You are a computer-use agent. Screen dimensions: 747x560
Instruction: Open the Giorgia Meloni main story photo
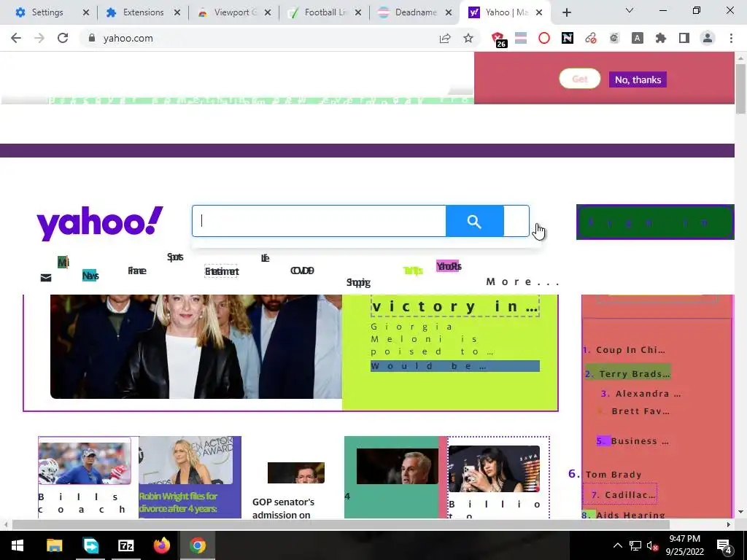[x=196, y=346]
